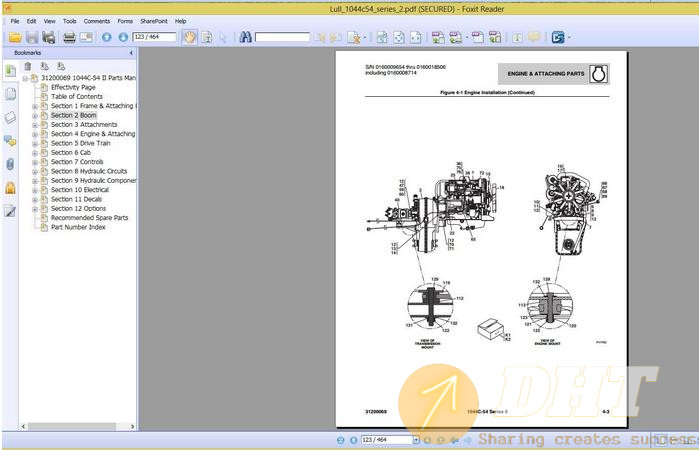Collapse the 31200069 1044C-54 II root bookmark
The width and height of the screenshot is (699, 450).
point(25,78)
